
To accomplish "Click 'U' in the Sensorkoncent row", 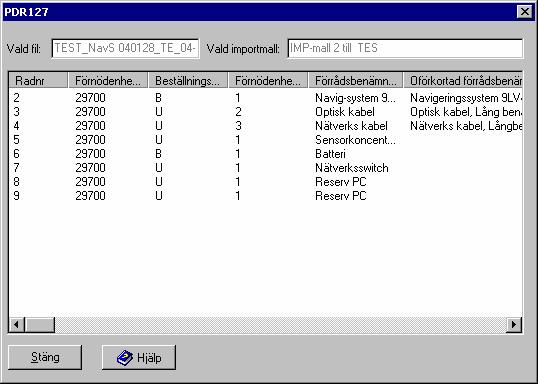I will click(159, 140).
